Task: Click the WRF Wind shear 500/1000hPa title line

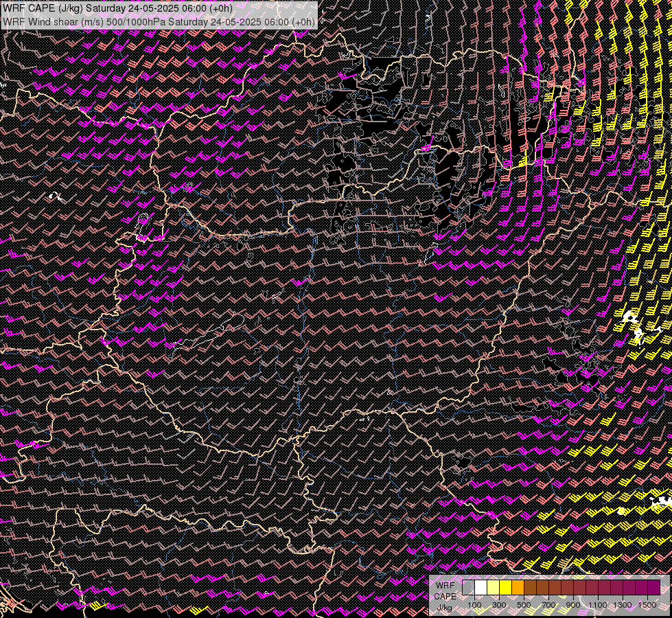Action: pos(159,21)
